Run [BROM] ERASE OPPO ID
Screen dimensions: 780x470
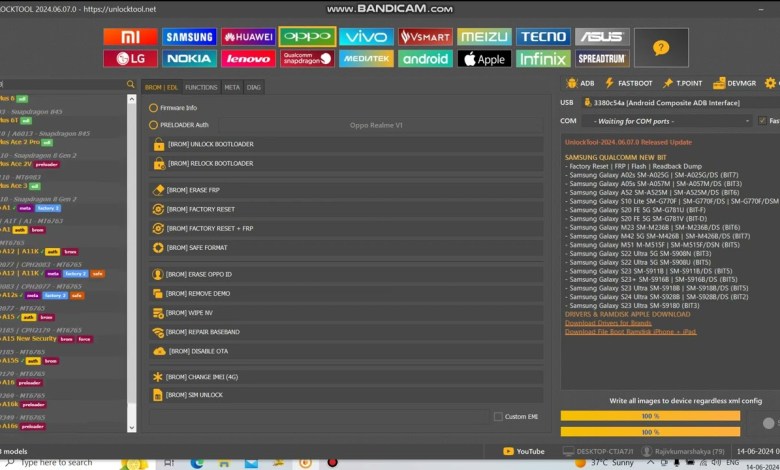pyautogui.click(x=346, y=274)
